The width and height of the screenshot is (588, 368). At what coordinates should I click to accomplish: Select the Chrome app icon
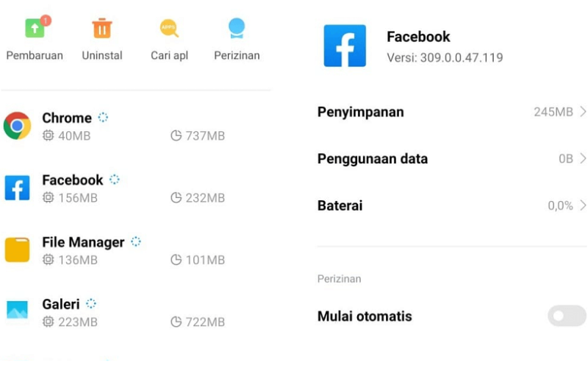(x=17, y=126)
